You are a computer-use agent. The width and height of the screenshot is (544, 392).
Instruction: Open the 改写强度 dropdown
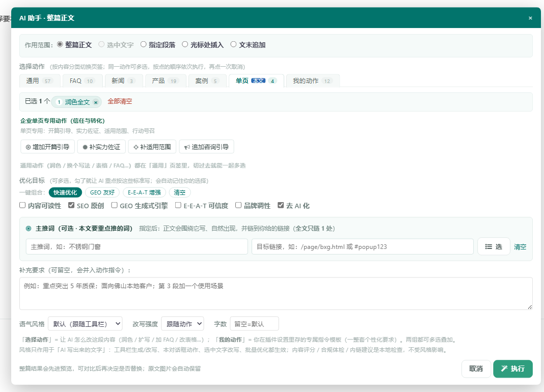point(182,324)
